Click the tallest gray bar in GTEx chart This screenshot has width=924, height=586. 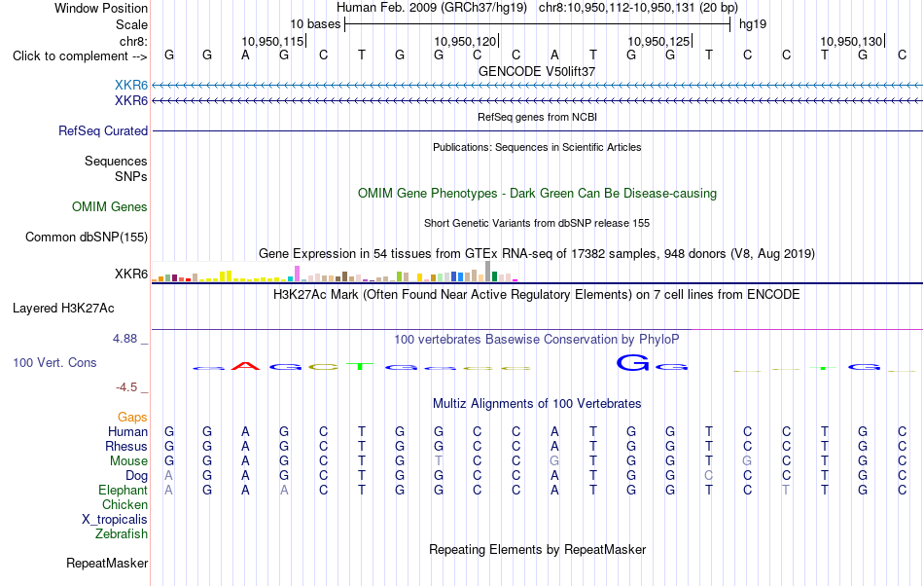[488, 272]
